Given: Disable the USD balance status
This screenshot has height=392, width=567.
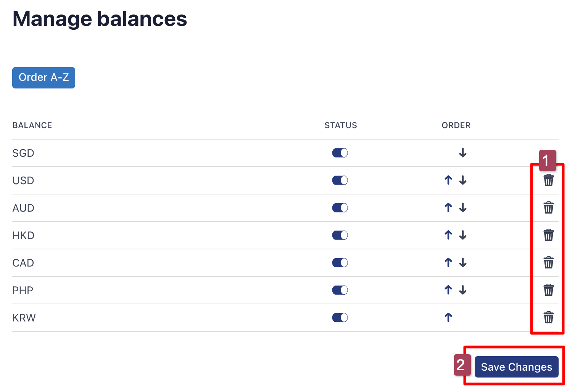Looking at the screenshot, I should [340, 180].
